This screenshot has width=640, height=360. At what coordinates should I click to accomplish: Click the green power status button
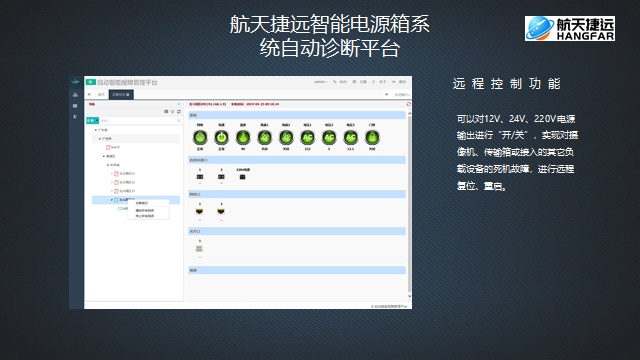[222, 137]
